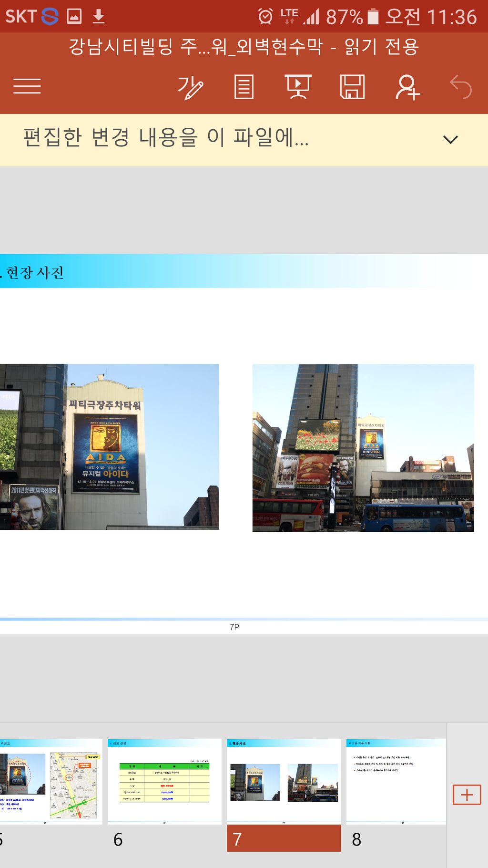
Task: Open the notes page view icon
Action: tap(244, 87)
